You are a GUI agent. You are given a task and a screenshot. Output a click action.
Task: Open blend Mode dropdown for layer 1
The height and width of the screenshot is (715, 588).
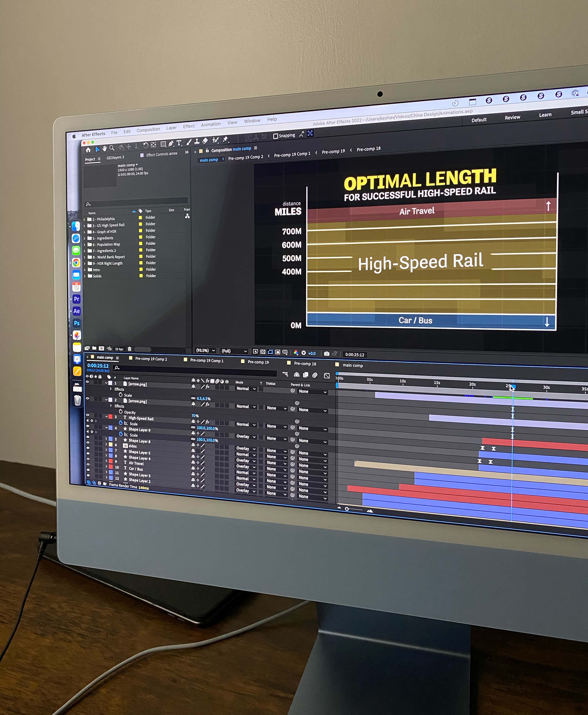246,389
